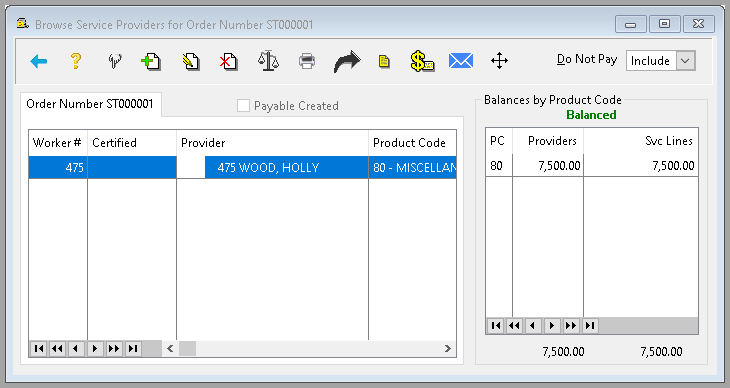The image size is (730, 388).
Task: Go to next record in providers list
Action: [95, 348]
